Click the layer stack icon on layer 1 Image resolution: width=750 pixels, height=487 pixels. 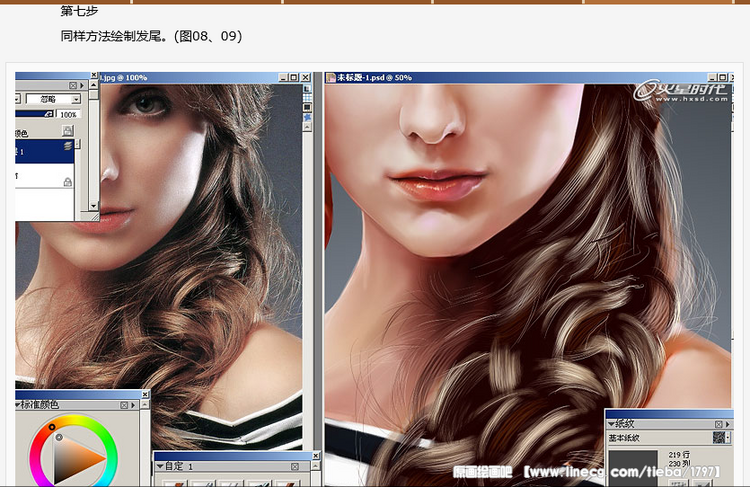(68, 145)
